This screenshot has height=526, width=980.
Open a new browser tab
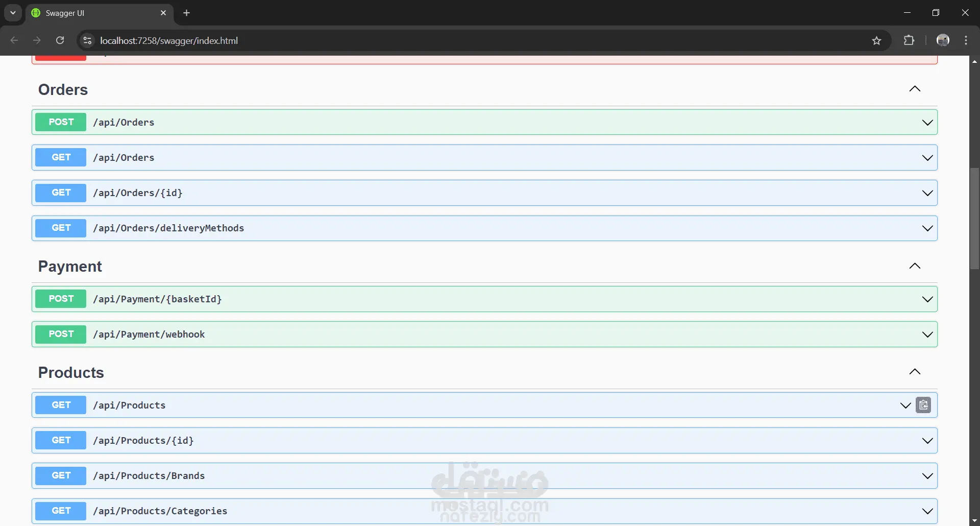point(187,13)
